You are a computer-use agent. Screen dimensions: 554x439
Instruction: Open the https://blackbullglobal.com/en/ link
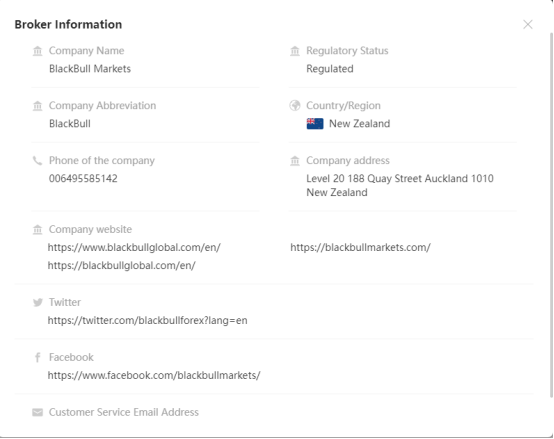pos(122,266)
